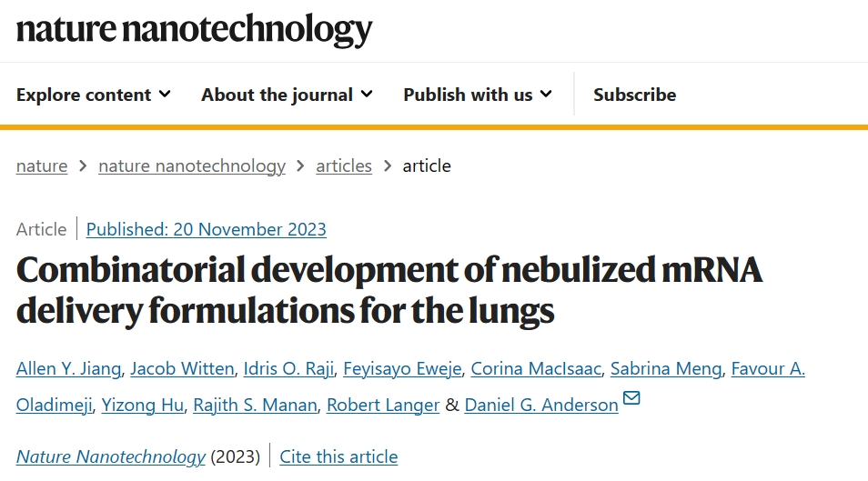The width and height of the screenshot is (868, 481).
Task: Expand the Explore content dropdown
Action: (x=93, y=95)
